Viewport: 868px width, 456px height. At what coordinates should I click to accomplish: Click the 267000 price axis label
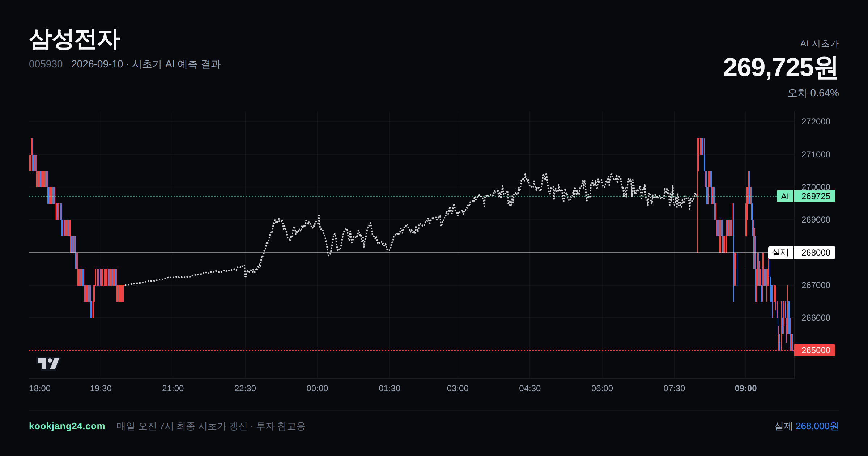click(x=816, y=285)
